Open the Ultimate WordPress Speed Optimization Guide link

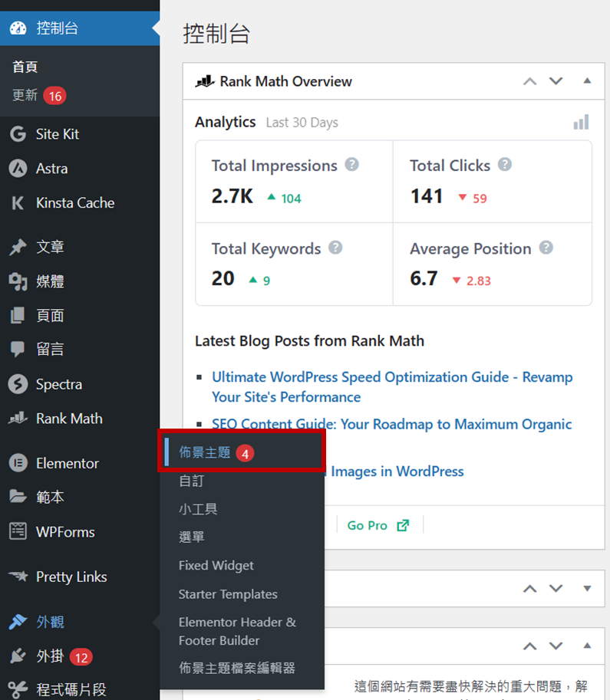pos(392,386)
